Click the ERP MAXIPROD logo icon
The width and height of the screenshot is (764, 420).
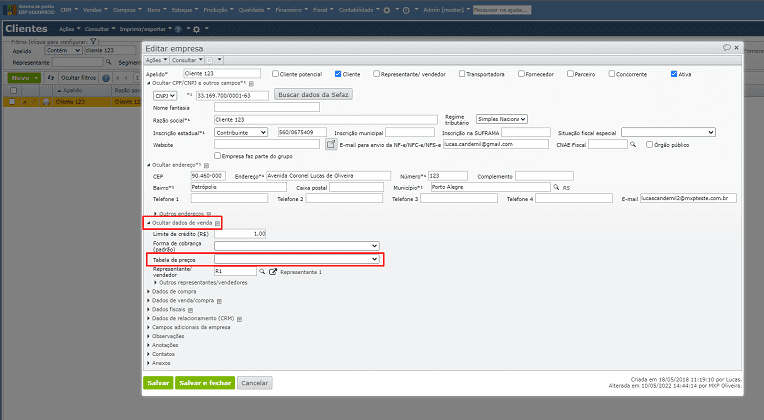pyautogui.click(x=10, y=9)
